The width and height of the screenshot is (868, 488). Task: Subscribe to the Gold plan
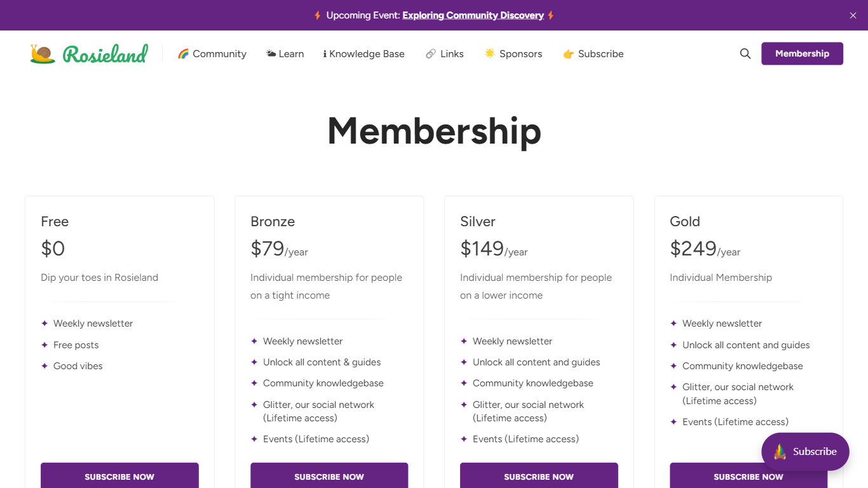tap(712, 477)
